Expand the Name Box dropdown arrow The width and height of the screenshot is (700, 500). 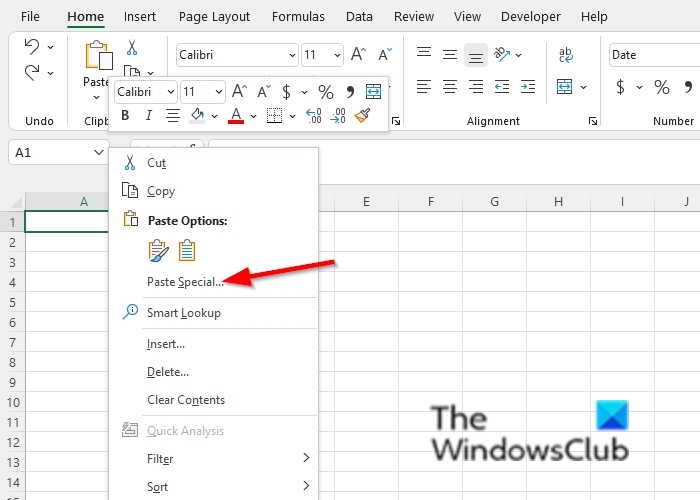click(98, 153)
